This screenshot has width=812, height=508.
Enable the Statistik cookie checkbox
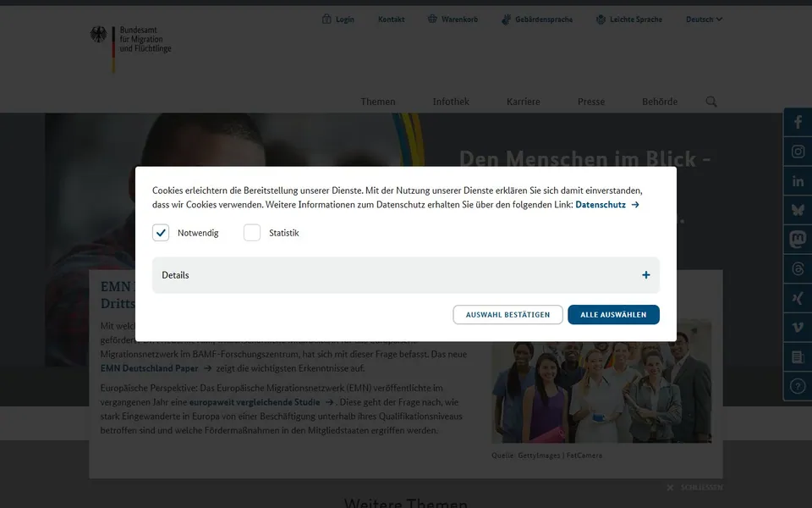[252, 233]
